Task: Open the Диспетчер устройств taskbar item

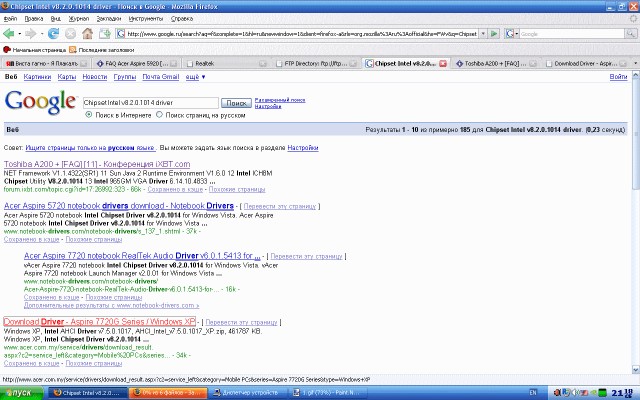Action: [x=249, y=393]
